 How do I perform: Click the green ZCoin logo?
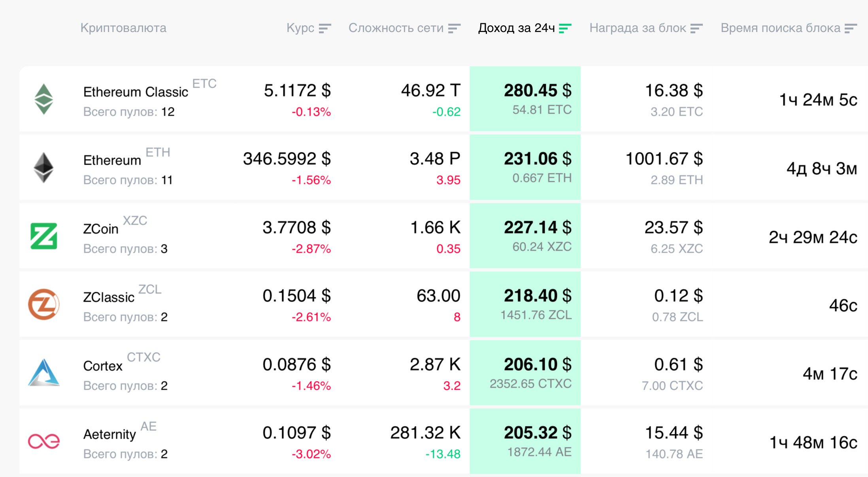pos(44,236)
